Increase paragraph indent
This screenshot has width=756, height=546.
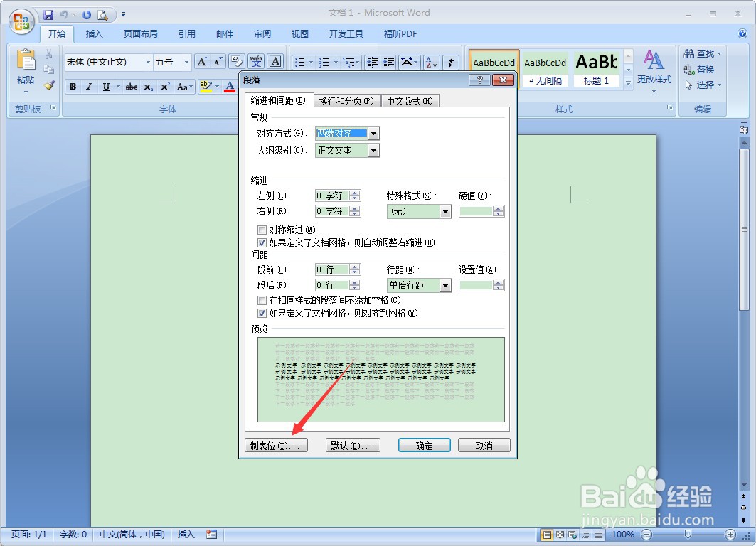[388, 62]
